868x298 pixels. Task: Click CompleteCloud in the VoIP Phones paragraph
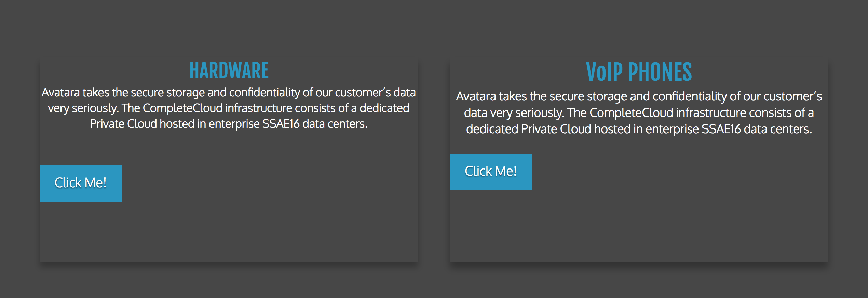click(632, 113)
